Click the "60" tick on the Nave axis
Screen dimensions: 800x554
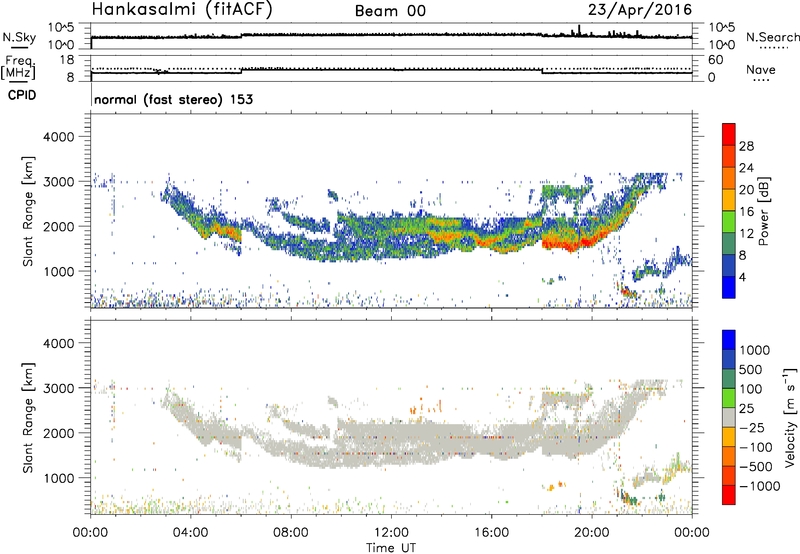tap(715, 60)
